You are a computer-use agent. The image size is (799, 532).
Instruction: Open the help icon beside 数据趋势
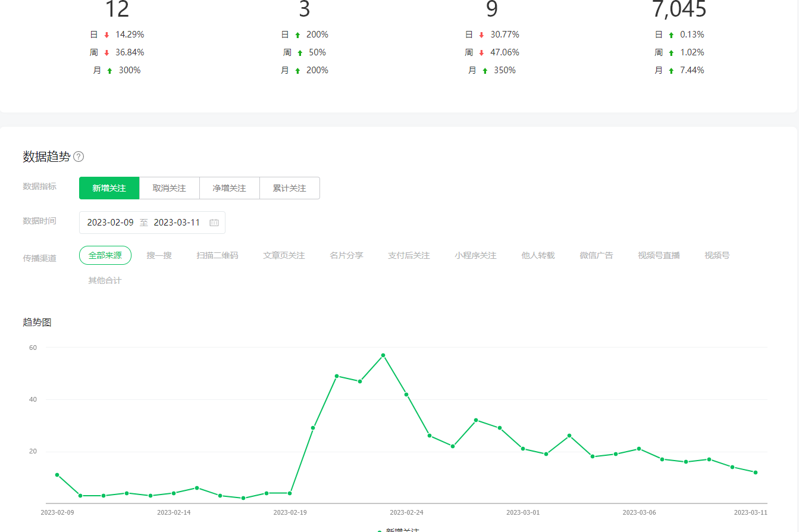pyautogui.click(x=79, y=157)
